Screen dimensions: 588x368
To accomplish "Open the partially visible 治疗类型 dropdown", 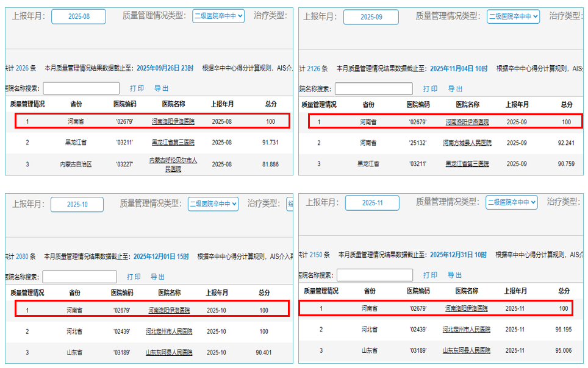I will click(289, 204).
